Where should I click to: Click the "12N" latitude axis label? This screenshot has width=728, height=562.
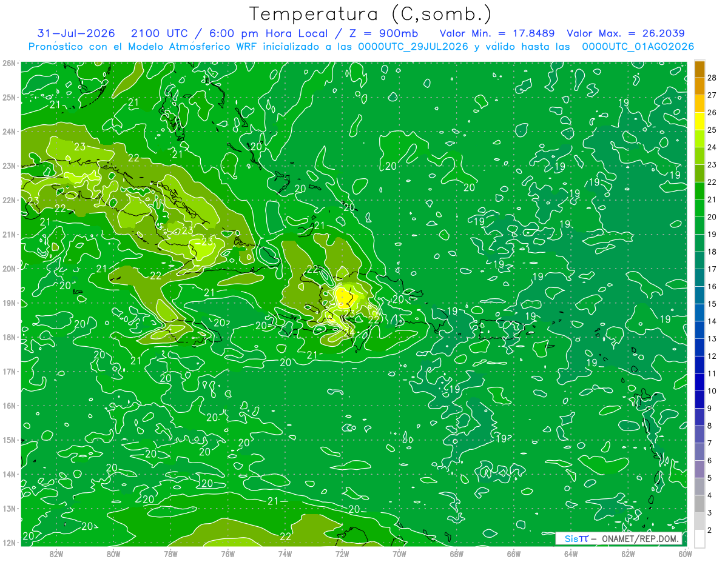[8, 543]
